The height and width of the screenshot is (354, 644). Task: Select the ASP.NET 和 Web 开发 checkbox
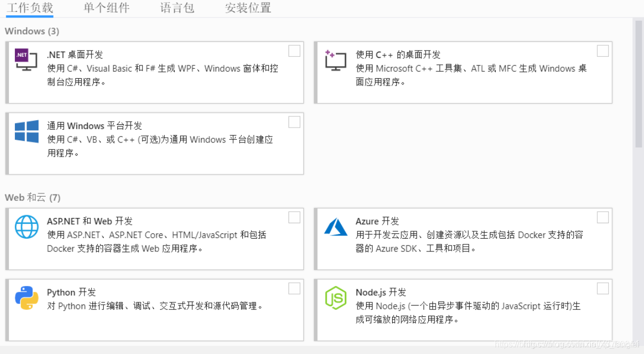click(x=294, y=217)
